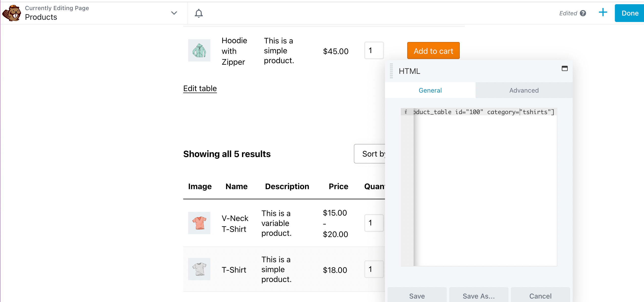Grab the HTML panel drag handle

(x=391, y=71)
